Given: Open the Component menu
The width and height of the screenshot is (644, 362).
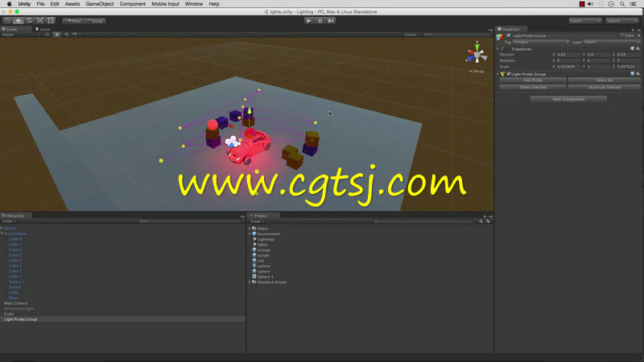Looking at the screenshot, I should click(132, 4).
